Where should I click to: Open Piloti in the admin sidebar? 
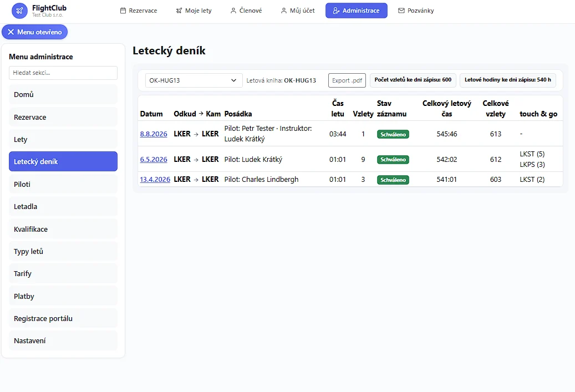(x=63, y=185)
